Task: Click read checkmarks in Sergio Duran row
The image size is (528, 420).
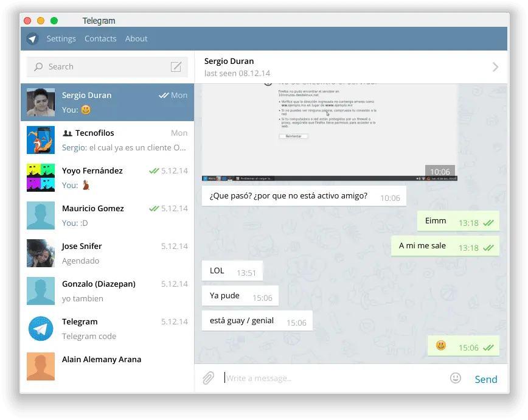Action: [x=164, y=96]
